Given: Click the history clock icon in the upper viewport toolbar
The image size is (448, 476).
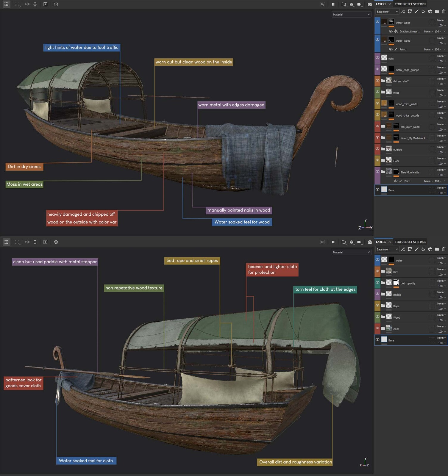Looking at the screenshot, I should (x=56, y=4).
